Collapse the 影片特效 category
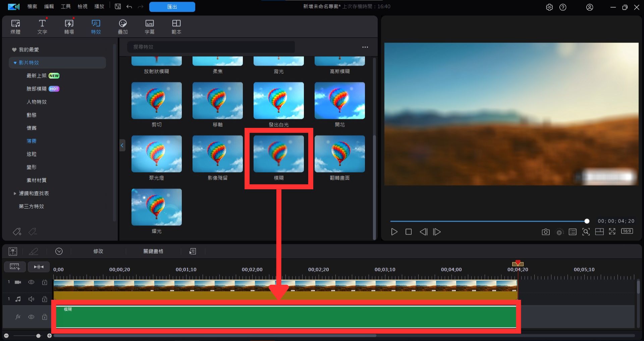This screenshot has height=341, width=644. pos(15,63)
